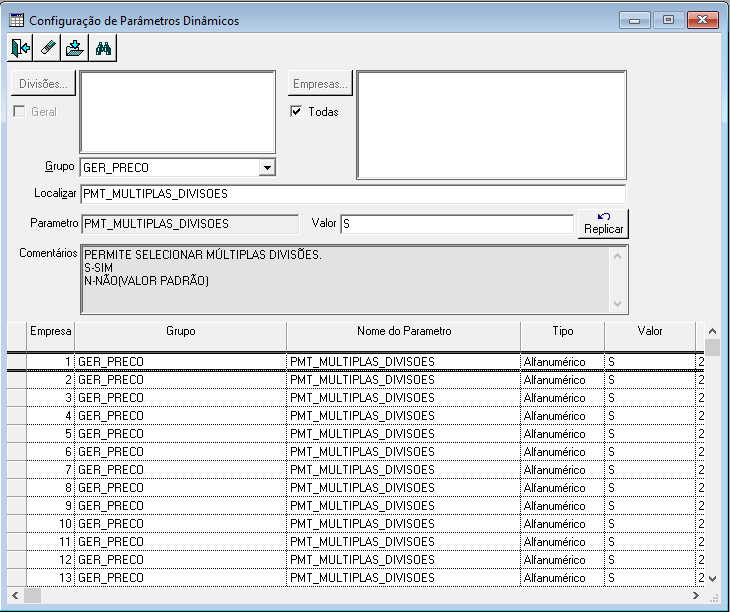Click the window title bar grid icon
The image size is (730, 612).
pyautogui.click(x=16, y=20)
